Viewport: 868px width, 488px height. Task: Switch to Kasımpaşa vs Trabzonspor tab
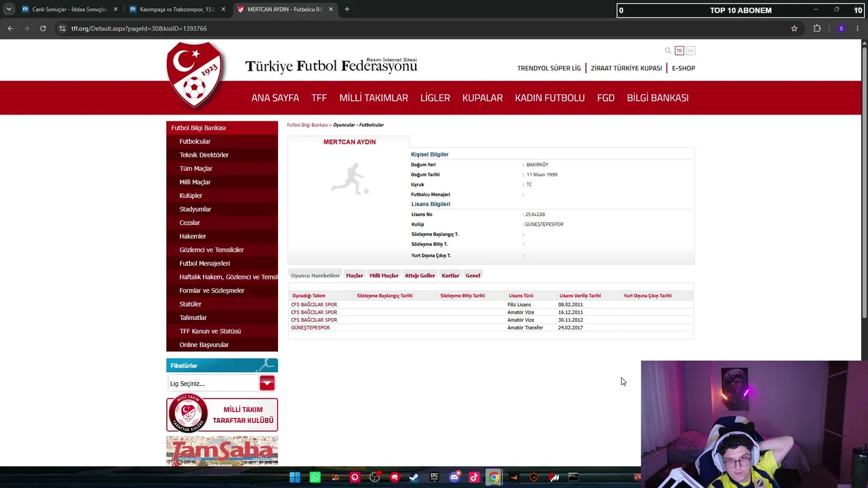click(x=178, y=9)
